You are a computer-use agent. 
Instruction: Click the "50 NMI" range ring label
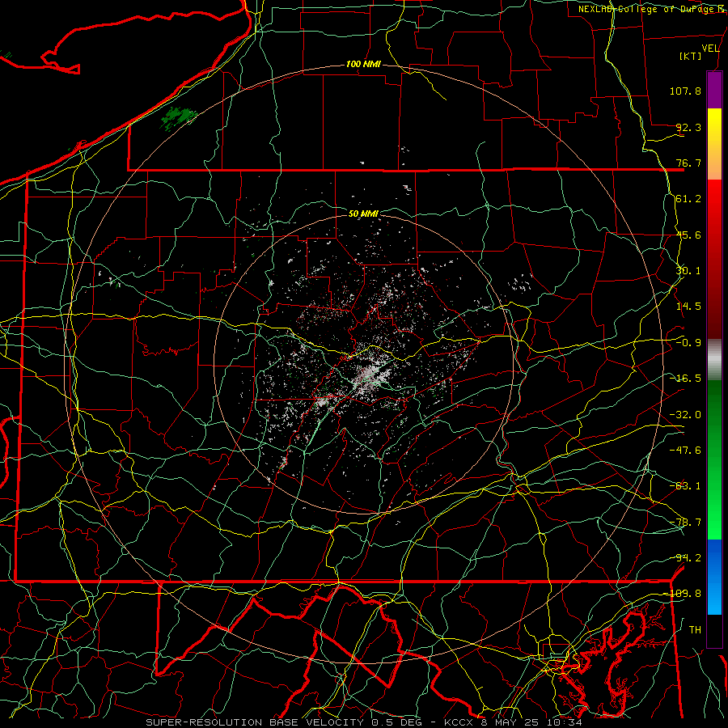[x=363, y=214]
